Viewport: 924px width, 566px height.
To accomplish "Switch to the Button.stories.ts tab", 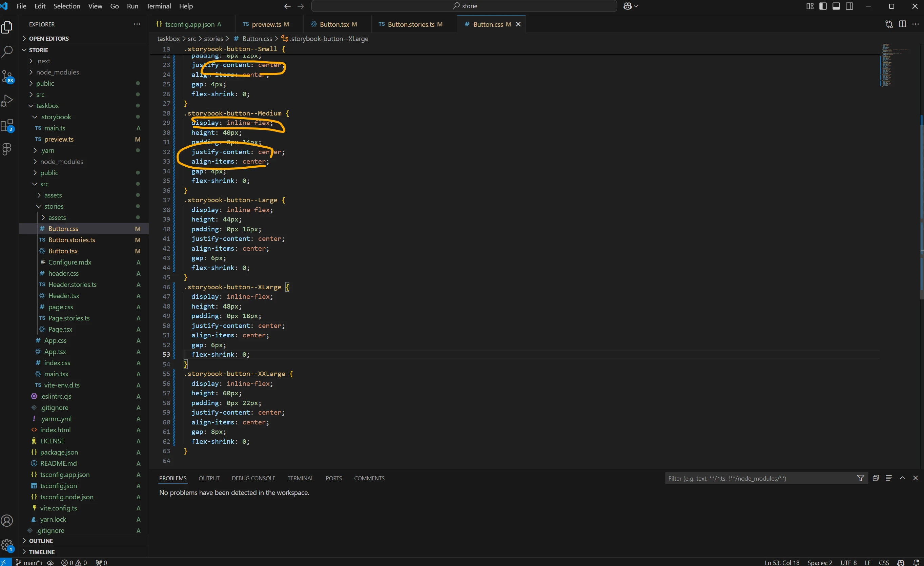I will [x=415, y=24].
